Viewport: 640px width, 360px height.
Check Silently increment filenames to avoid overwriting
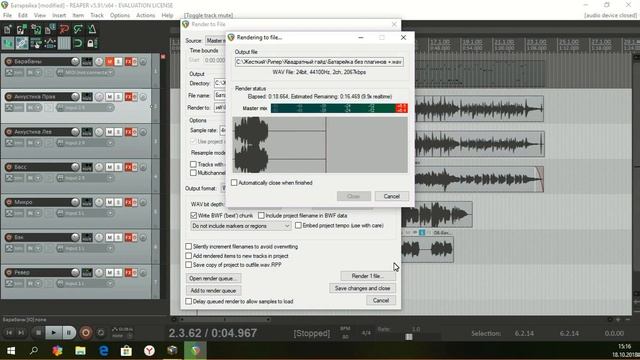[x=189, y=247]
